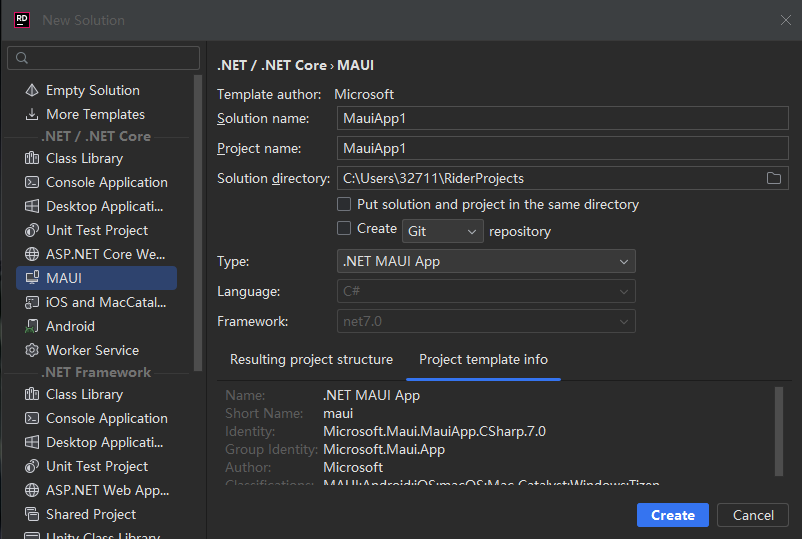Click the .NET / .NET Core breadcrumb
Image resolution: width=802 pixels, height=539 pixels.
coord(272,65)
